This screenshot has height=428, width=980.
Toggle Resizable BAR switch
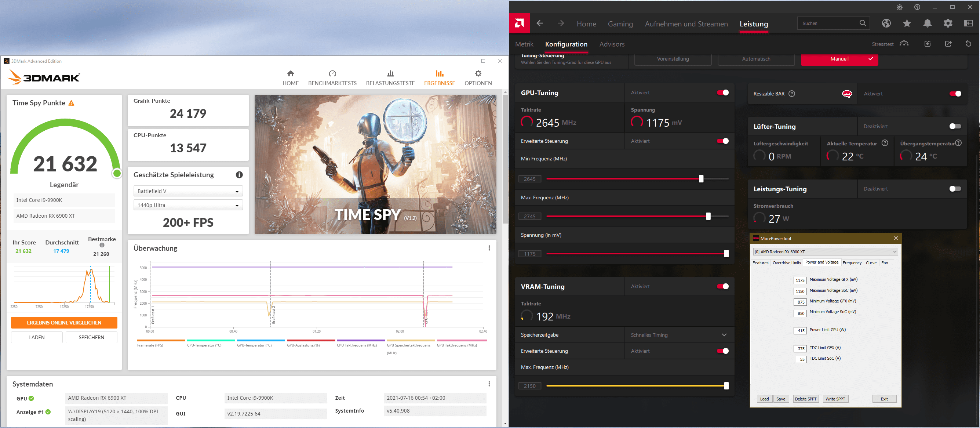(955, 94)
